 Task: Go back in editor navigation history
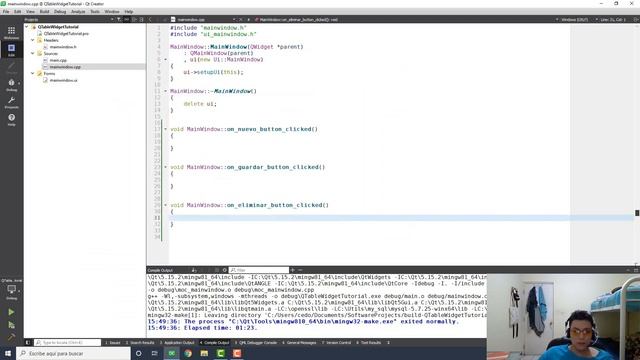pyautogui.click(x=150, y=19)
